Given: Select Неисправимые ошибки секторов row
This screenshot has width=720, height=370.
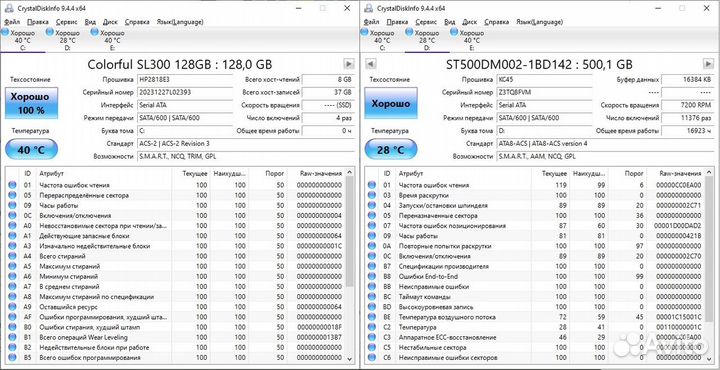Looking at the screenshot, I should [x=535, y=358].
